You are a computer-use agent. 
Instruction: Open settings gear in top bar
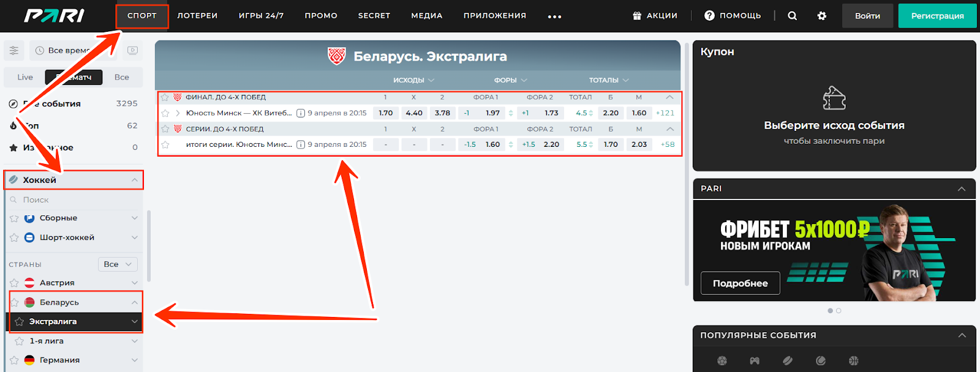[822, 16]
